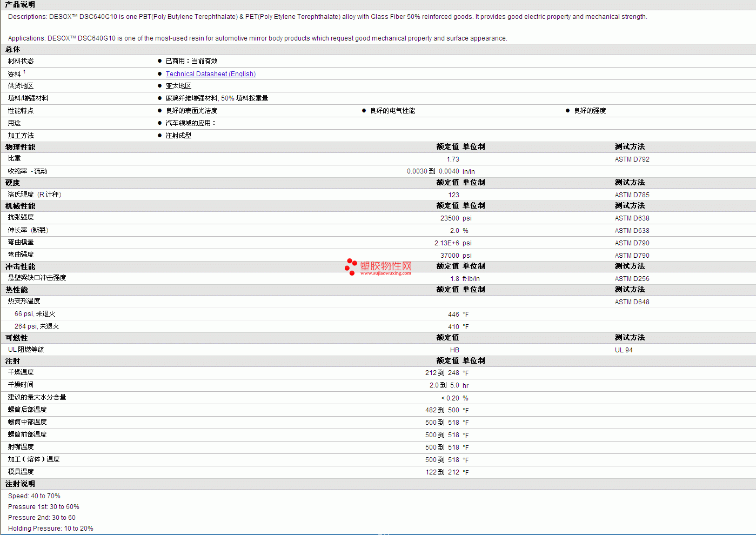Image resolution: width=756 pixels, height=535 pixels.
Task: Click the Descriptions paragraph text
Action: pyautogui.click(x=327, y=17)
